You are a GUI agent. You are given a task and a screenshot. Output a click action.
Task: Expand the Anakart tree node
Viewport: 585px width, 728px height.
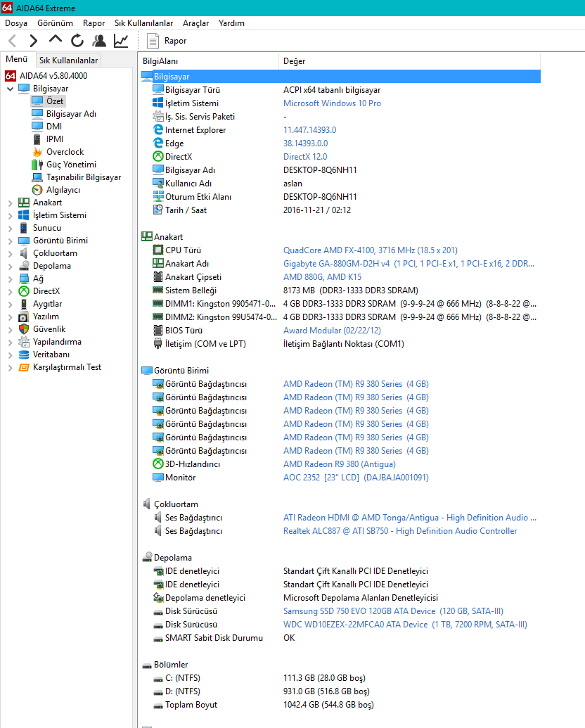11,203
